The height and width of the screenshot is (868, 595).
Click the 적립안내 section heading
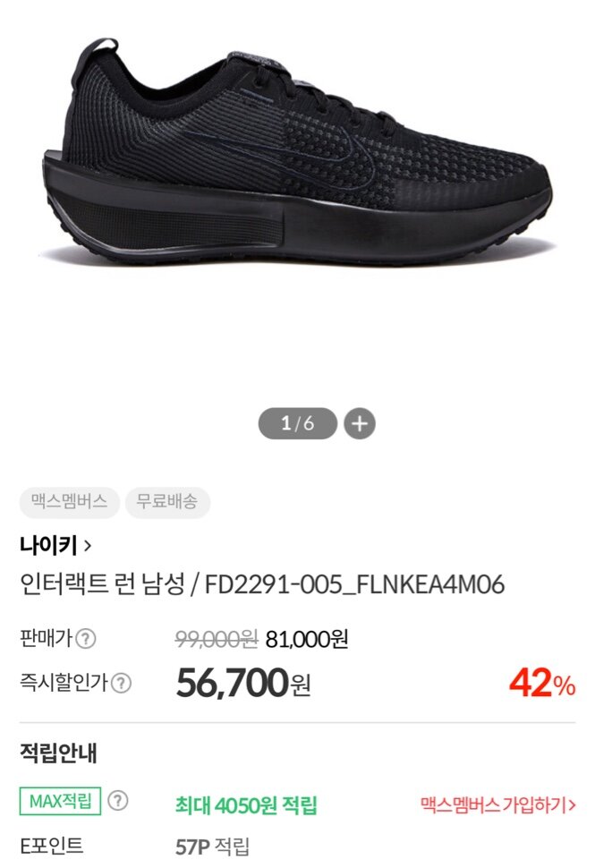click(x=59, y=753)
